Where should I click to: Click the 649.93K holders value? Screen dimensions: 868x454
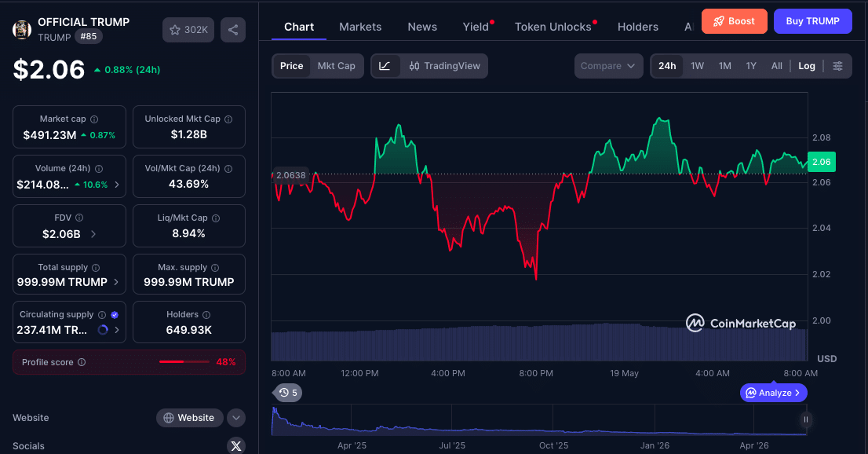pyautogui.click(x=189, y=330)
